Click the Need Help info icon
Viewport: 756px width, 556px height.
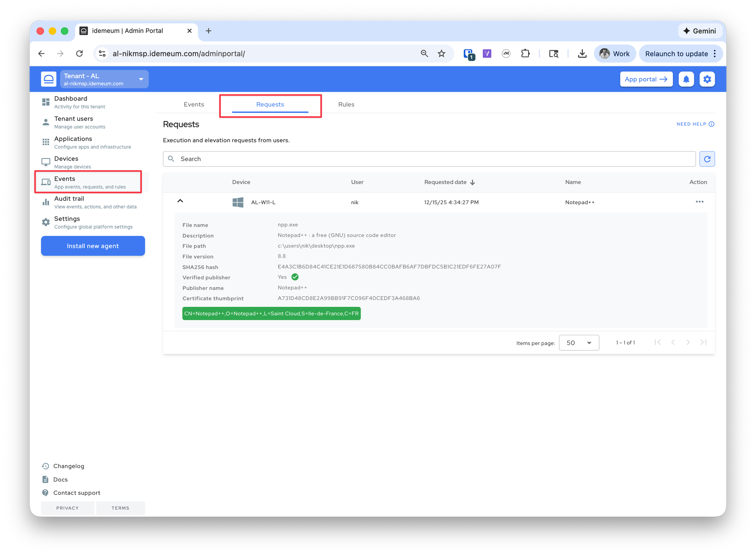pyautogui.click(x=711, y=124)
